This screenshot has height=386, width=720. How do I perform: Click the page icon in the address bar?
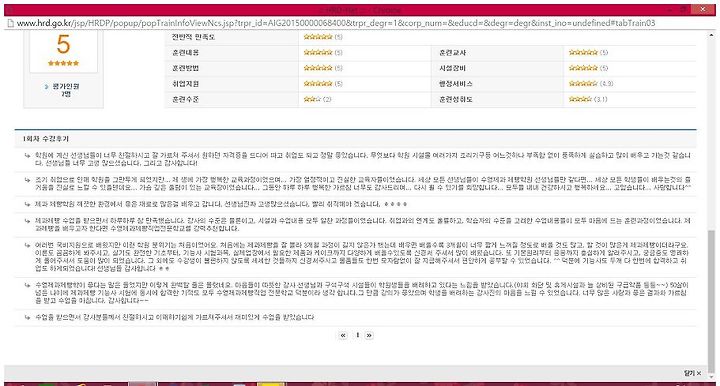click(10, 23)
